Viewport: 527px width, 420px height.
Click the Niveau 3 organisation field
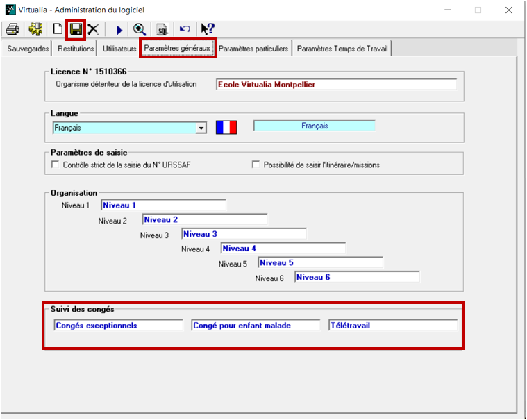click(x=243, y=234)
